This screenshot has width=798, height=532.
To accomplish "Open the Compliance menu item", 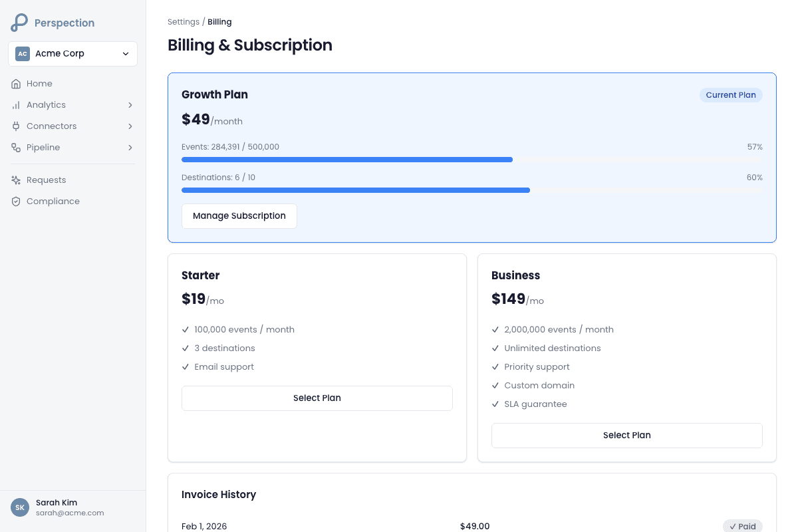I will point(53,201).
